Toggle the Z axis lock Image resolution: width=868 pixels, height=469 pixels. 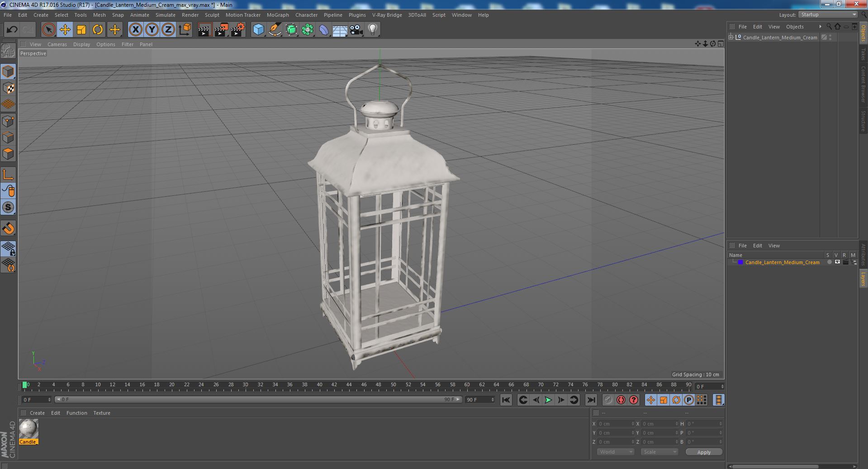168,30
